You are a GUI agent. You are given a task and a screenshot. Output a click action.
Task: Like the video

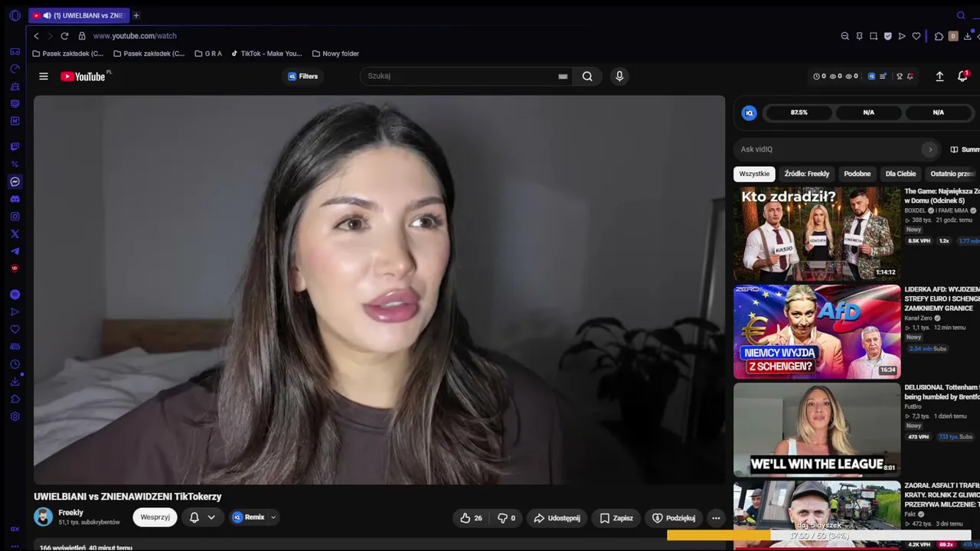point(471,518)
